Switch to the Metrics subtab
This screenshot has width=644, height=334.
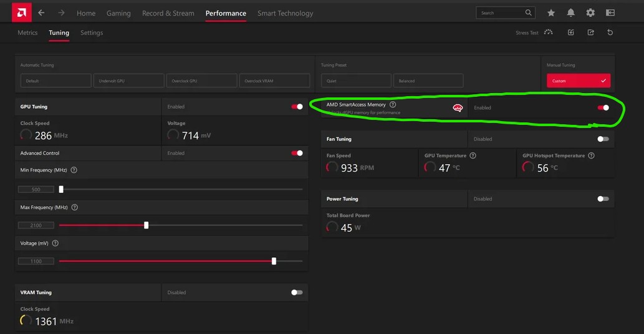(27, 32)
